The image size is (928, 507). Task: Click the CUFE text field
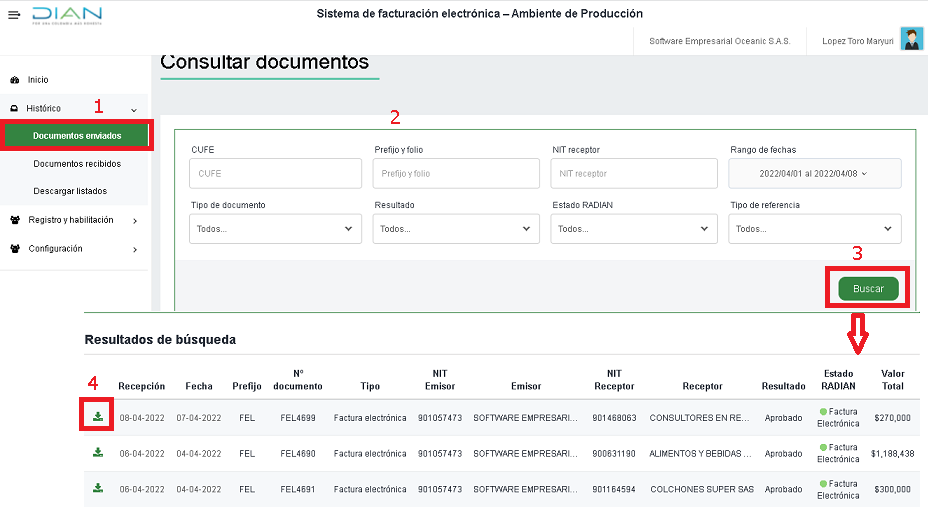275,174
